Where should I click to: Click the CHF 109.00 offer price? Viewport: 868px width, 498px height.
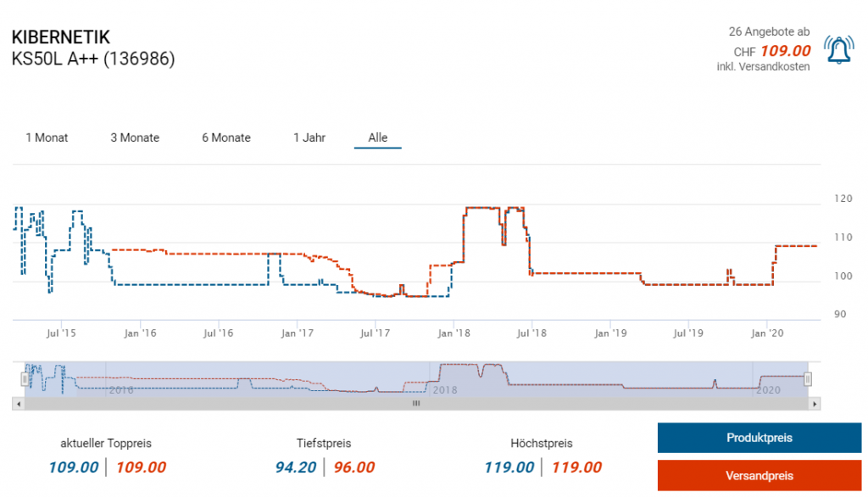pyautogui.click(x=771, y=51)
